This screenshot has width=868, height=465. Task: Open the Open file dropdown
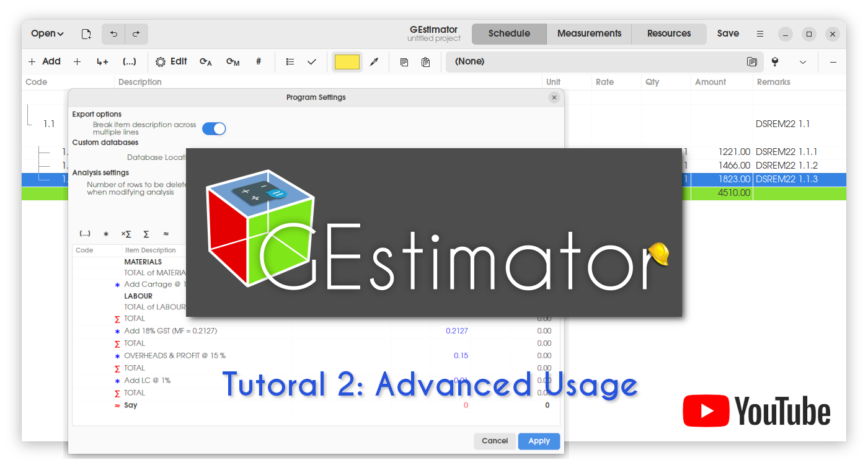coord(48,34)
